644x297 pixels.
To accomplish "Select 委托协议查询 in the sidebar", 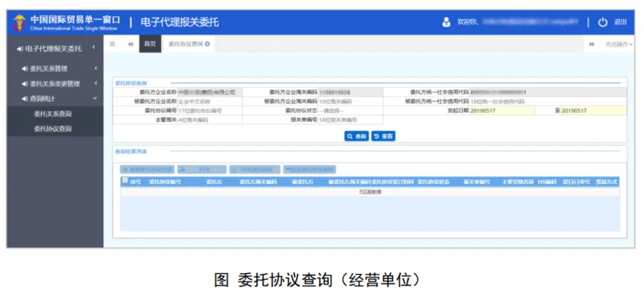I will click(52, 129).
